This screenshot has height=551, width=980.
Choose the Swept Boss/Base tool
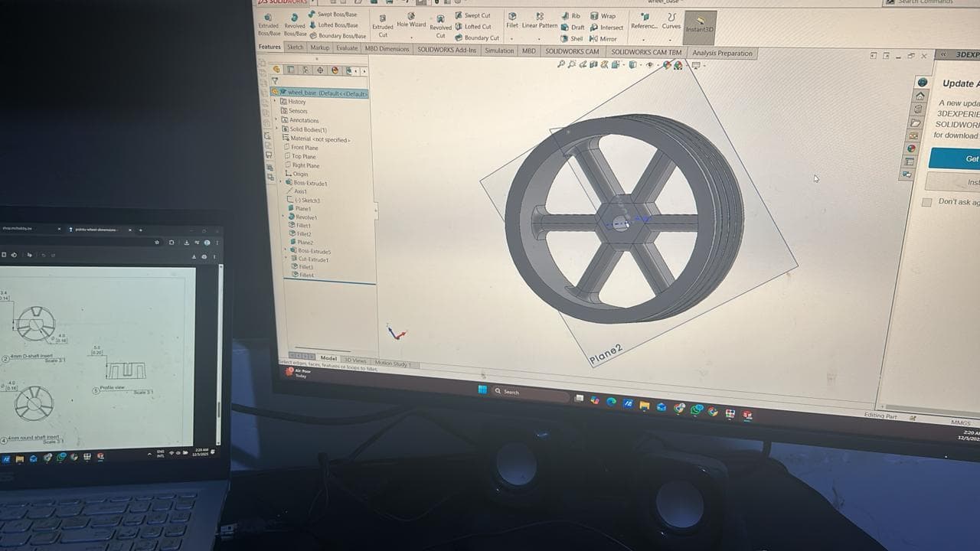click(333, 15)
